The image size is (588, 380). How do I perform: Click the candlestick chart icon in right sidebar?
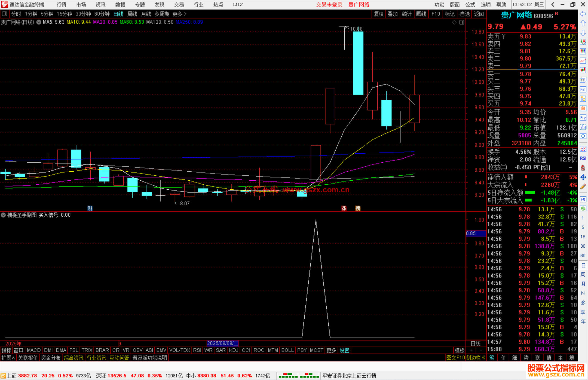point(583,70)
